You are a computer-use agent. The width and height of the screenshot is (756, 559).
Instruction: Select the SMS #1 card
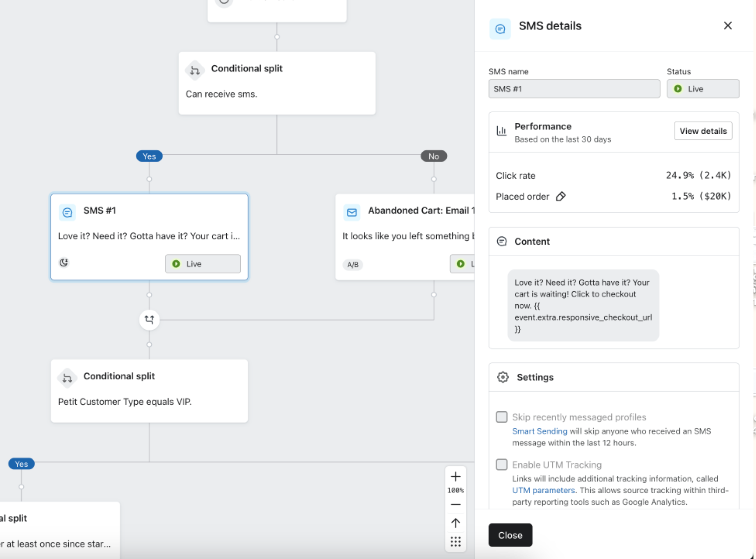pos(149,237)
